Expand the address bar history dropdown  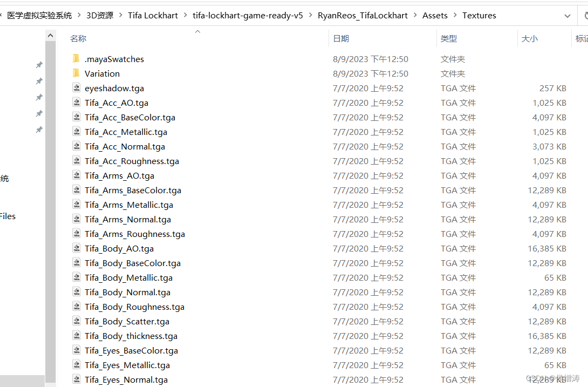point(568,16)
